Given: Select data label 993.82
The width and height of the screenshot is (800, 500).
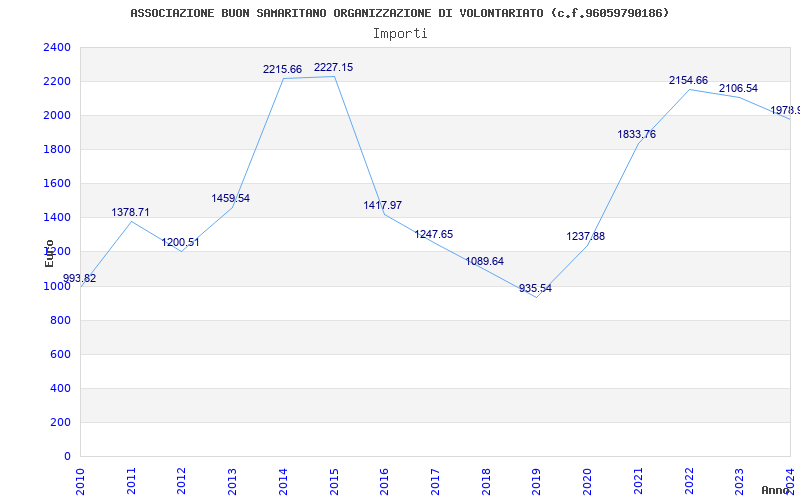Looking at the screenshot, I should 79,279.
